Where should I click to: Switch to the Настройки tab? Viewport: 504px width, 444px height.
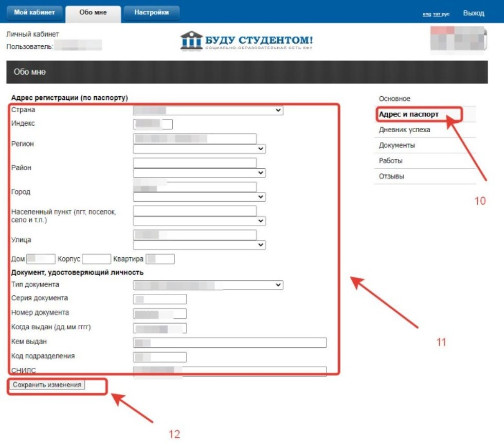[152, 13]
